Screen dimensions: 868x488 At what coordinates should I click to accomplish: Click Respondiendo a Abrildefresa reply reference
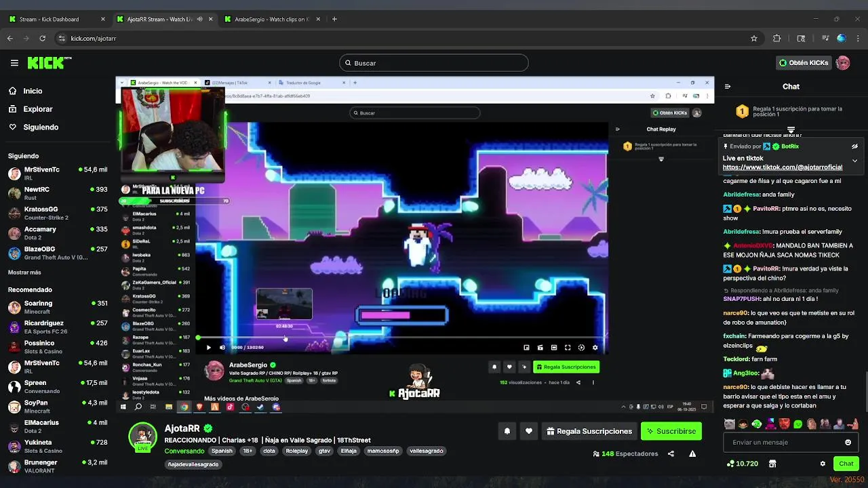tap(781, 290)
